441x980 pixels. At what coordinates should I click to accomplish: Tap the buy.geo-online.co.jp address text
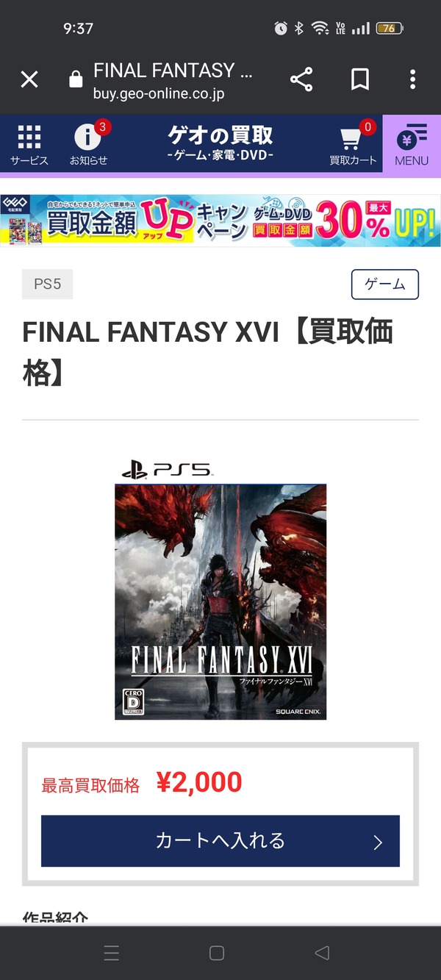[159, 94]
